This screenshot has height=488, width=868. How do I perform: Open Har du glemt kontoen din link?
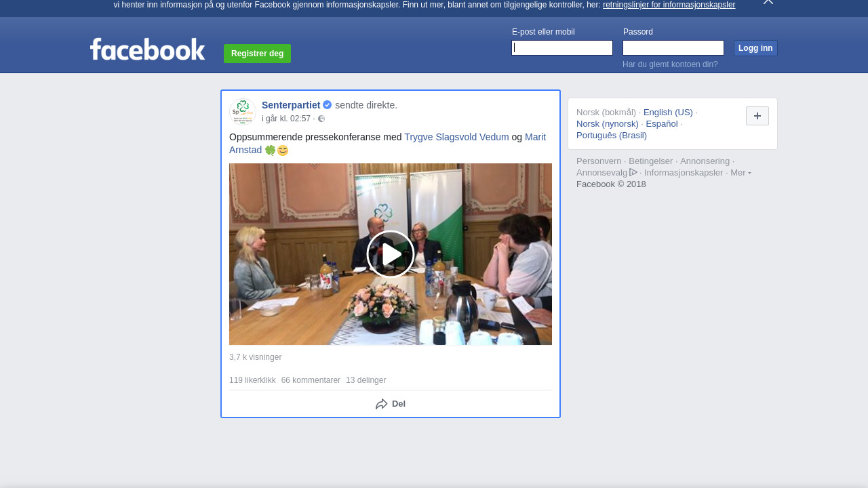point(670,64)
